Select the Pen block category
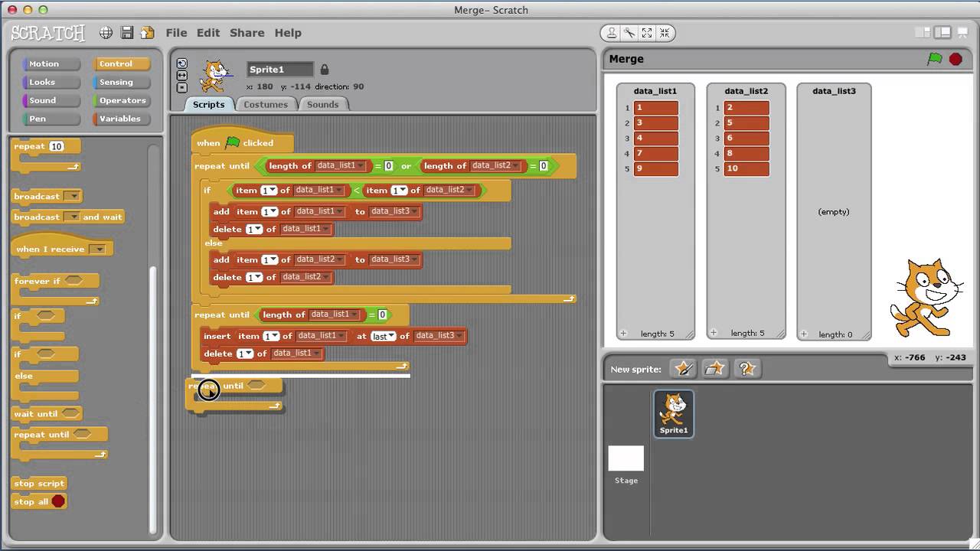The width and height of the screenshot is (980, 551). 51,119
